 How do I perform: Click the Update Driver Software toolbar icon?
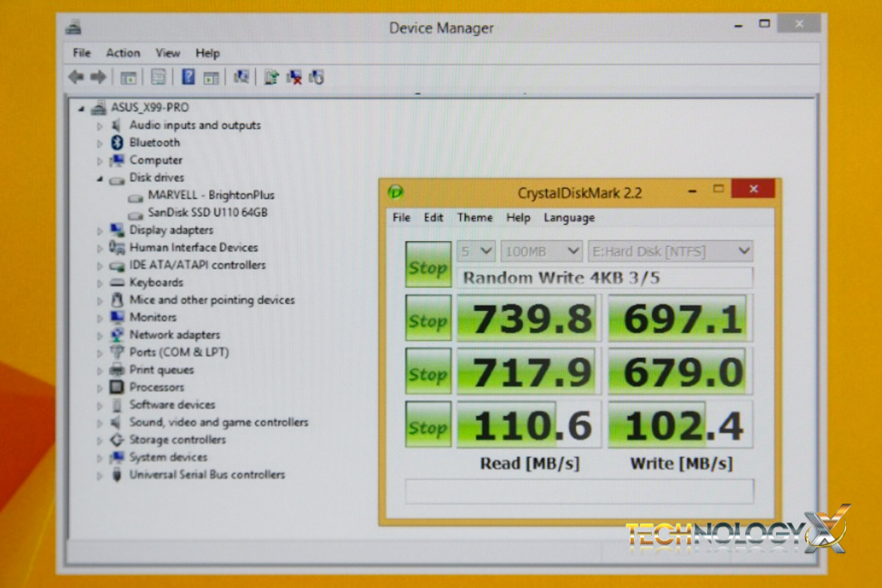click(x=271, y=77)
